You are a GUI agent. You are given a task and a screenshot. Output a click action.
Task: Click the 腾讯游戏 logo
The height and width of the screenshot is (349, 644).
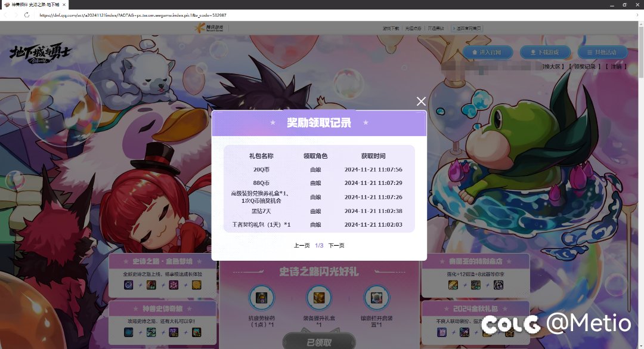tap(209, 28)
